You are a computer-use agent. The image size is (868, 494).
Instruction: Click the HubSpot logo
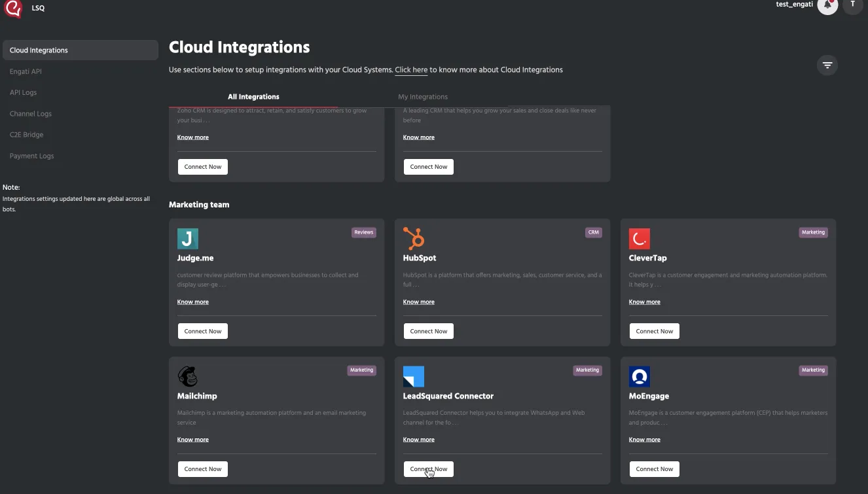click(x=414, y=239)
